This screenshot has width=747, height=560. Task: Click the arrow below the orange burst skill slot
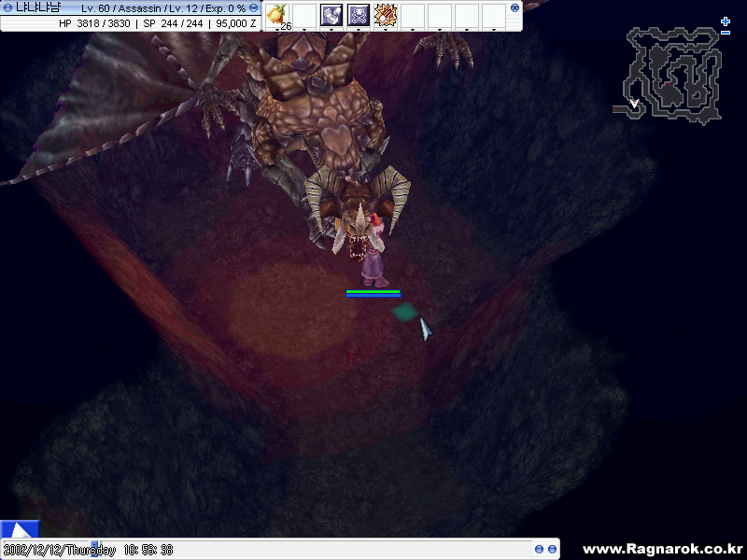(x=386, y=30)
